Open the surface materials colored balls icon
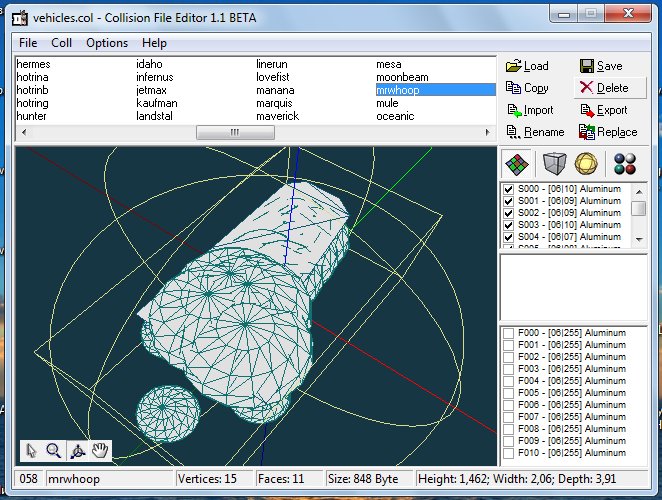The image size is (662, 500). pos(625,164)
